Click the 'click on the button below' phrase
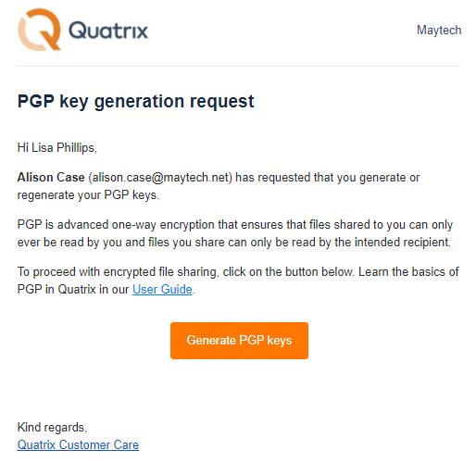This screenshot has height=462, width=476. point(288,272)
